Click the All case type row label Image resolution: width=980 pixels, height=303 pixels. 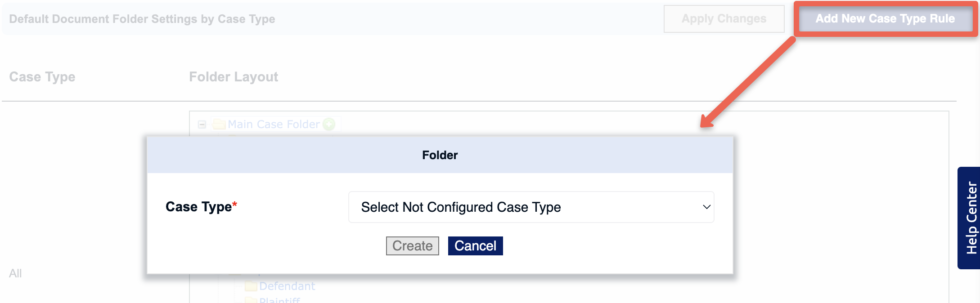(15, 273)
